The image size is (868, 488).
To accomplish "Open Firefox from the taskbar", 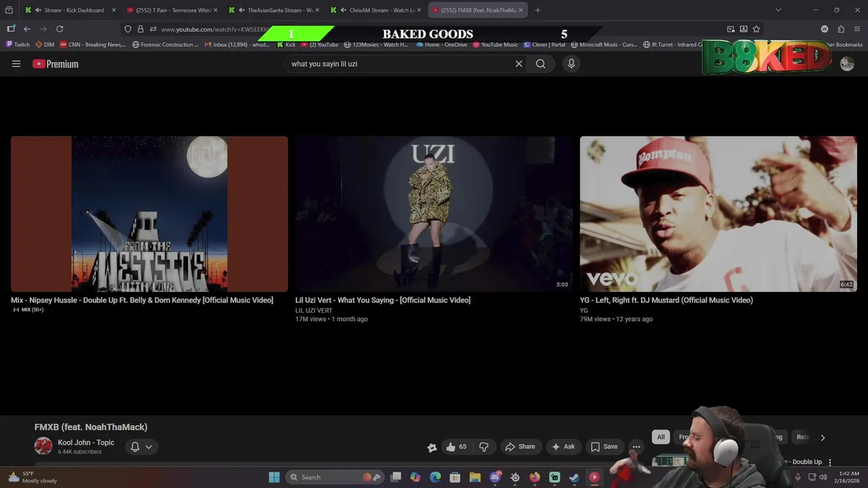I will tap(534, 477).
